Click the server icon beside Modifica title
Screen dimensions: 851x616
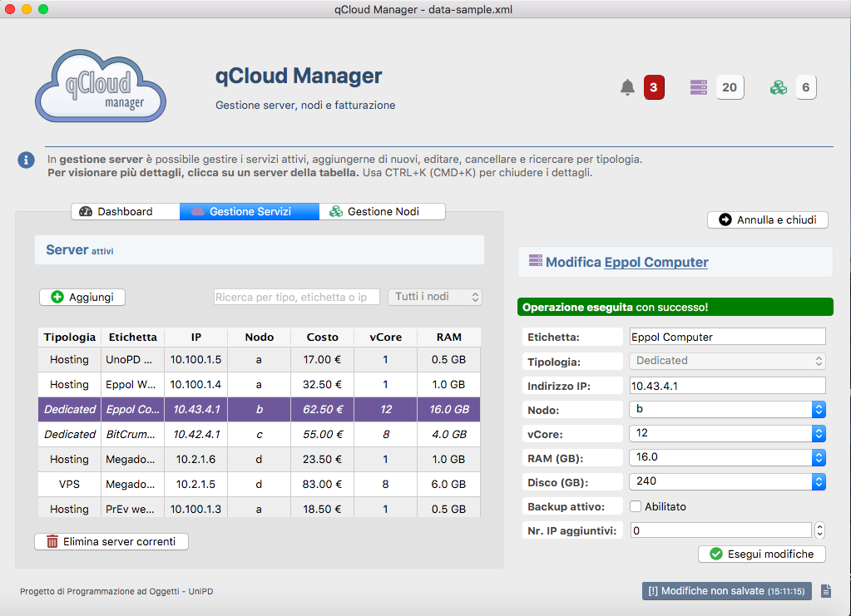[535, 262]
